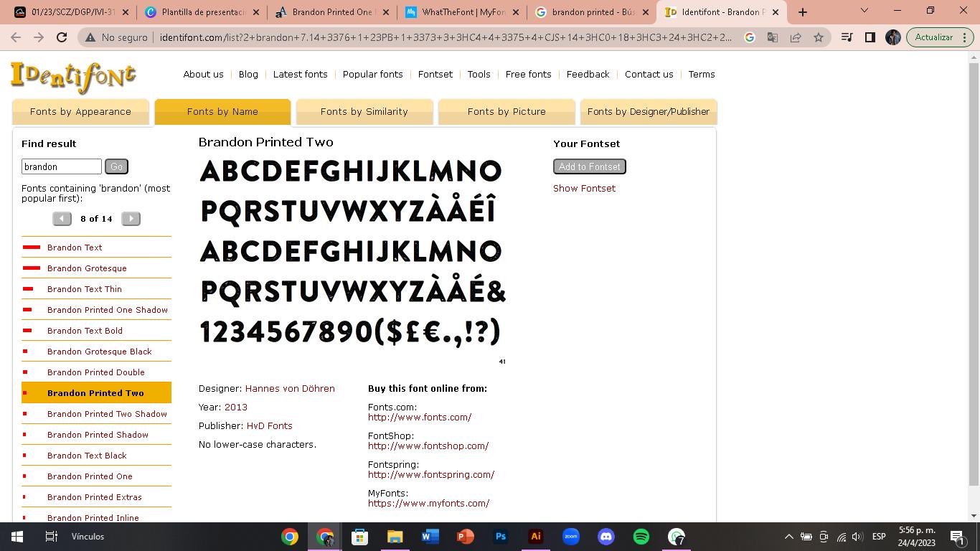This screenshot has width=980, height=551.
Task: Open Adobe Illustrator from taskbar
Action: [x=536, y=537]
